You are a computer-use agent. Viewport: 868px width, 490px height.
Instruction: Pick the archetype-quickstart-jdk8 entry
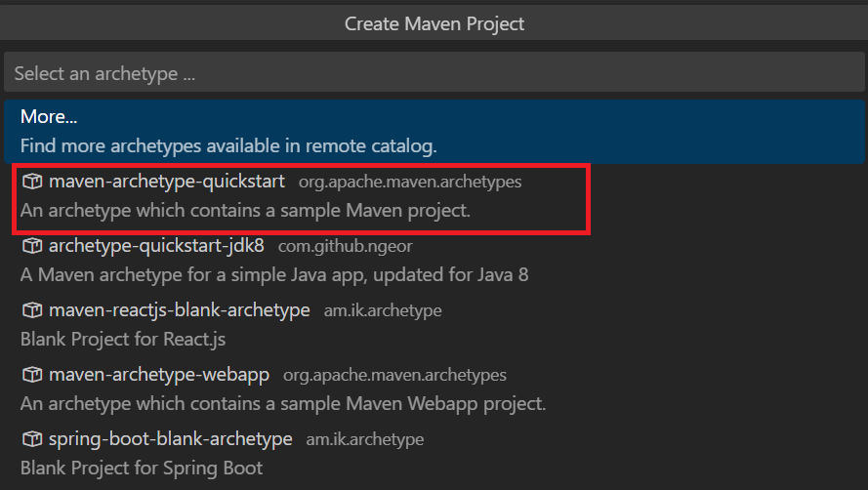pyautogui.click(x=156, y=246)
